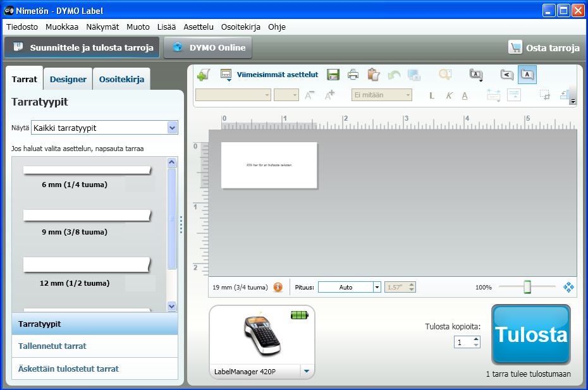Click Suunnittele ja tulosta tarroja button
The width and height of the screenshot is (588, 390).
click(82, 47)
